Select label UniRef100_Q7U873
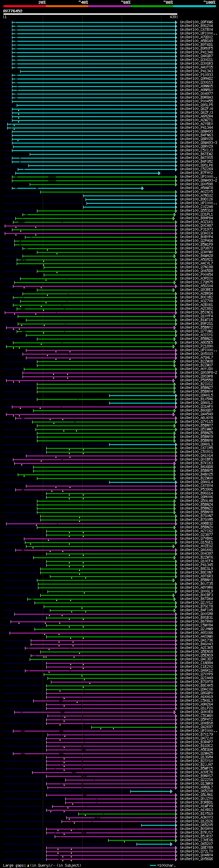Image resolution: width=219 pixels, height=868 pixels. [x=196, y=248]
